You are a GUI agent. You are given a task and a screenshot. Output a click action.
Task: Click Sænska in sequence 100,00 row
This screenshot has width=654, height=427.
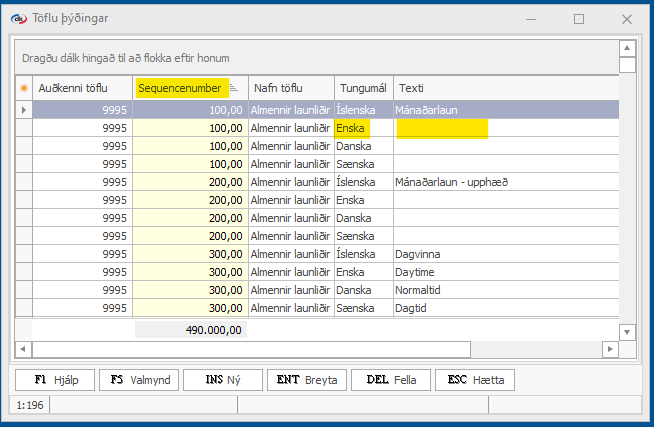coord(364,164)
